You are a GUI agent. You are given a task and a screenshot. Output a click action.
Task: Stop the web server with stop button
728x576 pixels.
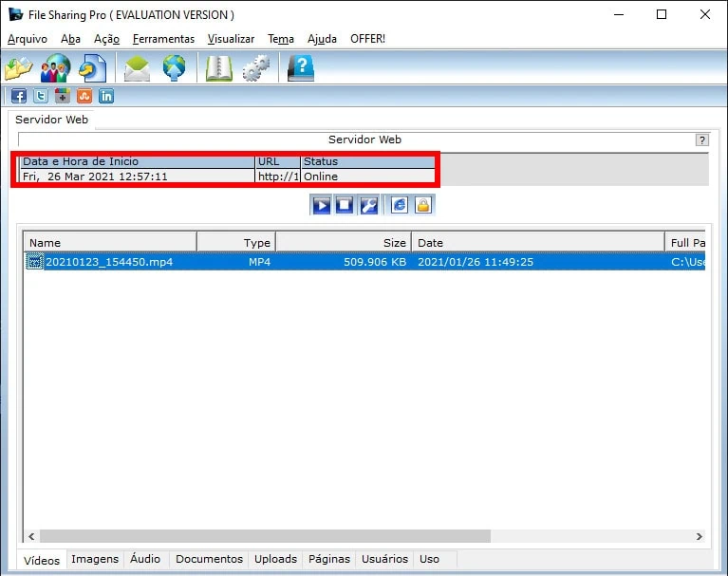(x=345, y=205)
